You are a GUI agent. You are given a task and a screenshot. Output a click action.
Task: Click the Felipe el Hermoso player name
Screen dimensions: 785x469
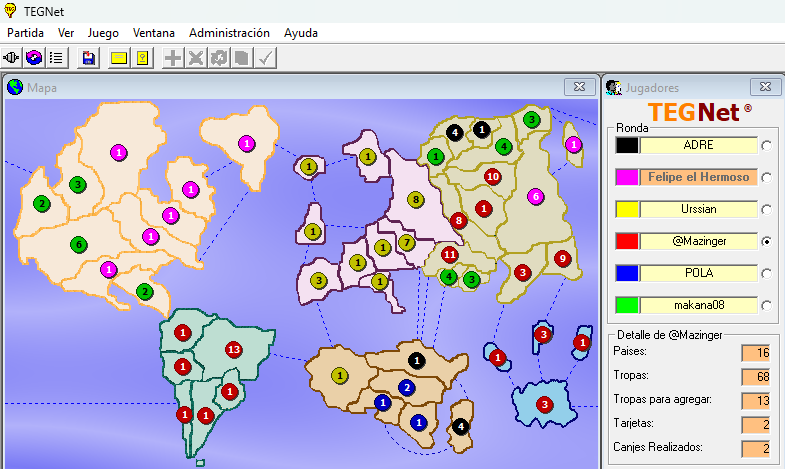pyautogui.click(x=698, y=177)
